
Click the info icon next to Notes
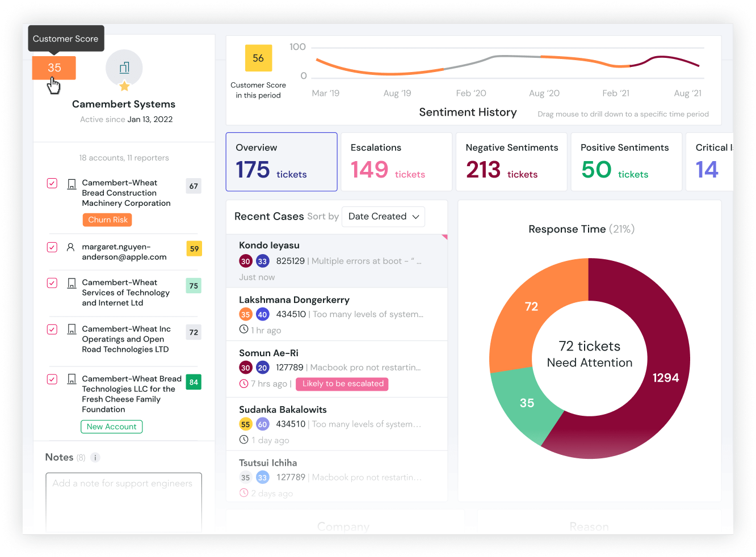pyautogui.click(x=95, y=457)
